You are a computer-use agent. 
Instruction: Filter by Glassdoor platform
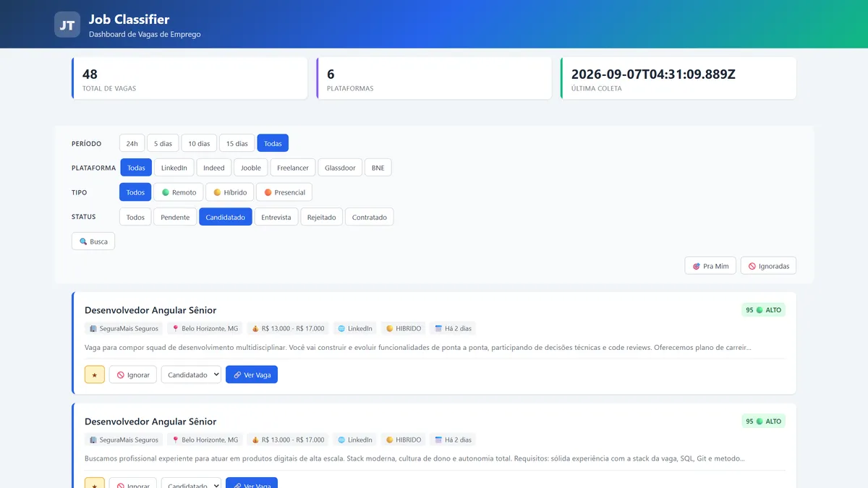[x=340, y=168]
